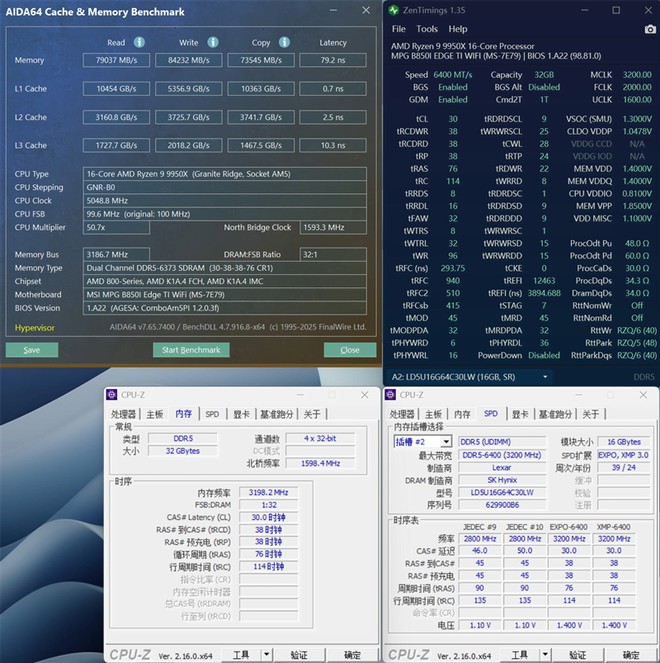
Task: Switch to the 显卡 tab in left CPU-Z window
Action: (241, 414)
